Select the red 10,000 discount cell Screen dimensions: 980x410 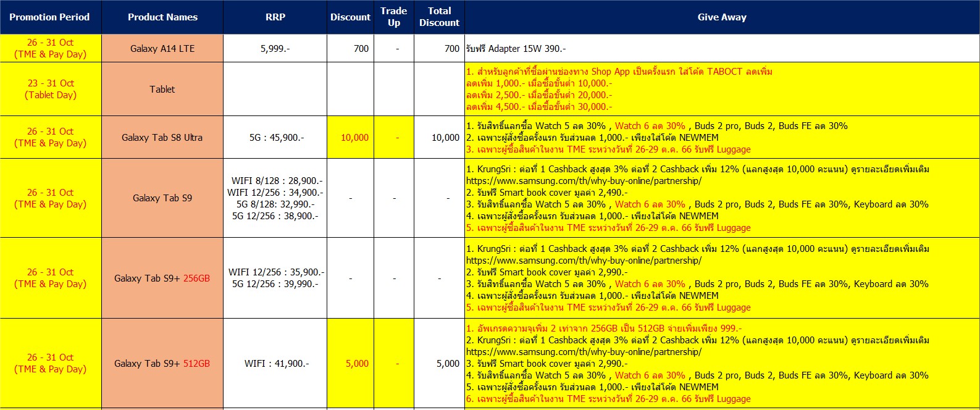click(350, 137)
